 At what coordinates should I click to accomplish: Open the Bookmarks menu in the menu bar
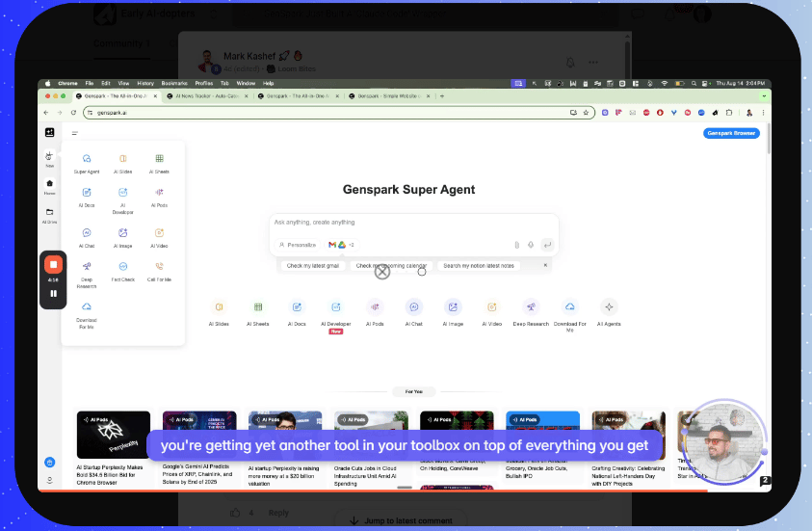[x=174, y=84]
